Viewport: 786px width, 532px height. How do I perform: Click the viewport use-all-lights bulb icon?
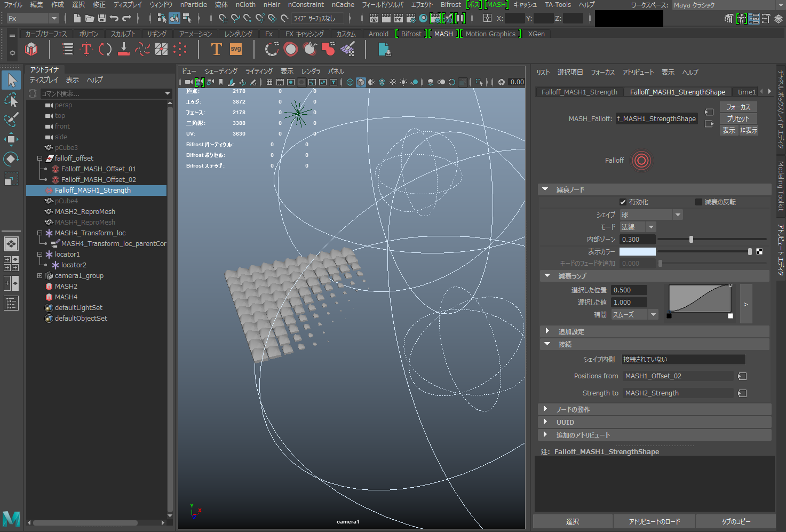coord(403,82)
